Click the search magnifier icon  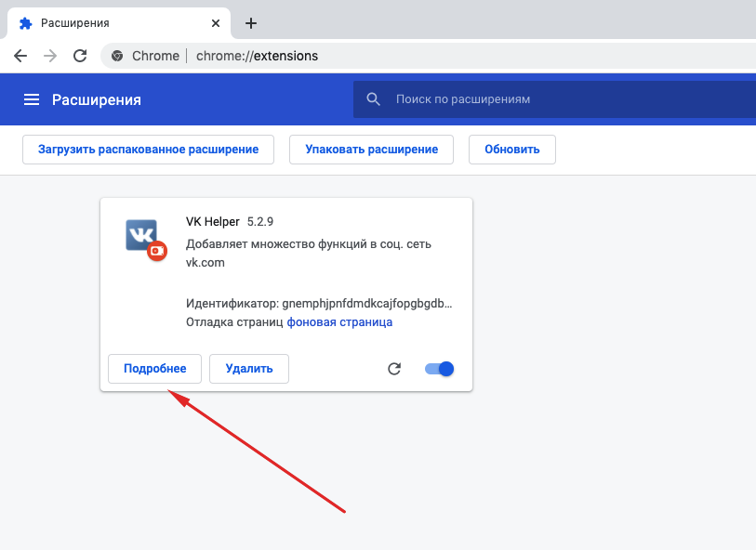[373, 99]
